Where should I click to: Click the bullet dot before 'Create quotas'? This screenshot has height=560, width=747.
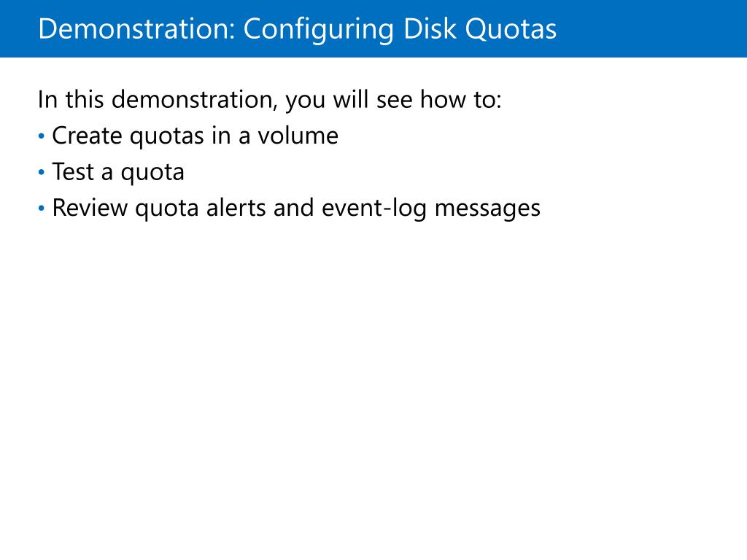tap(42, 136)
